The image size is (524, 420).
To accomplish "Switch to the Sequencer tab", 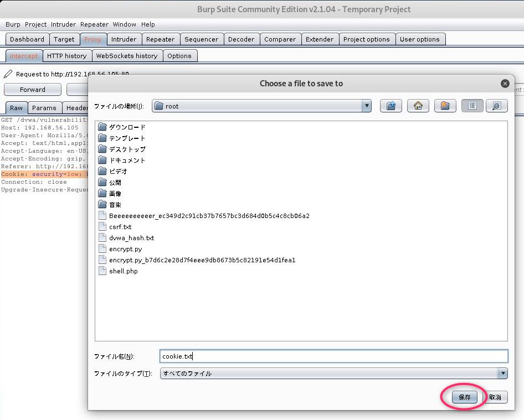I will (201, 39).
